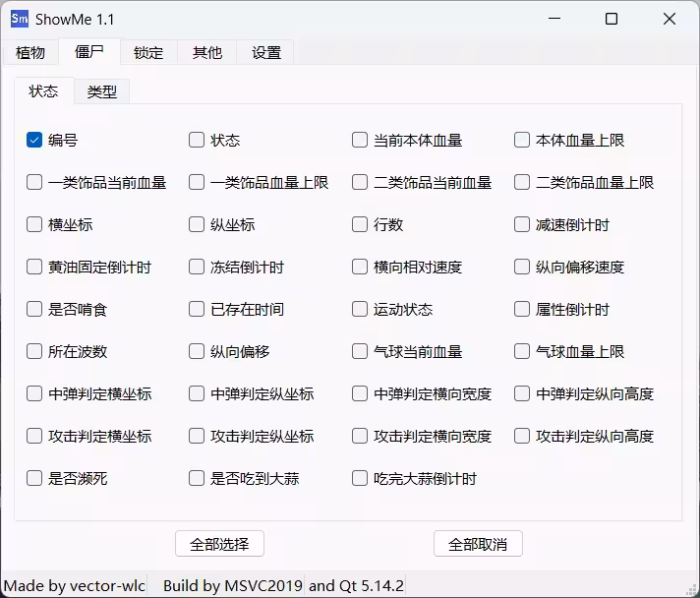
Task: Toggle the 行数 checkbox
Action: coord(360,224)
